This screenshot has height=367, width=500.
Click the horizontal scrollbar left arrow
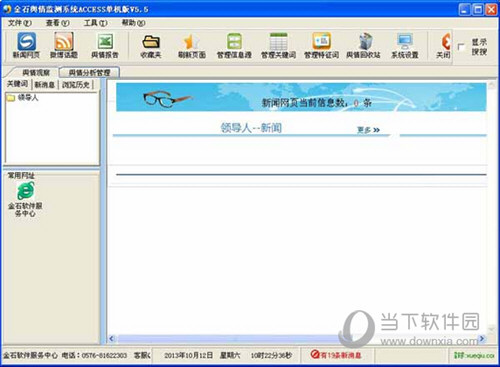click(x=112, y=339)
